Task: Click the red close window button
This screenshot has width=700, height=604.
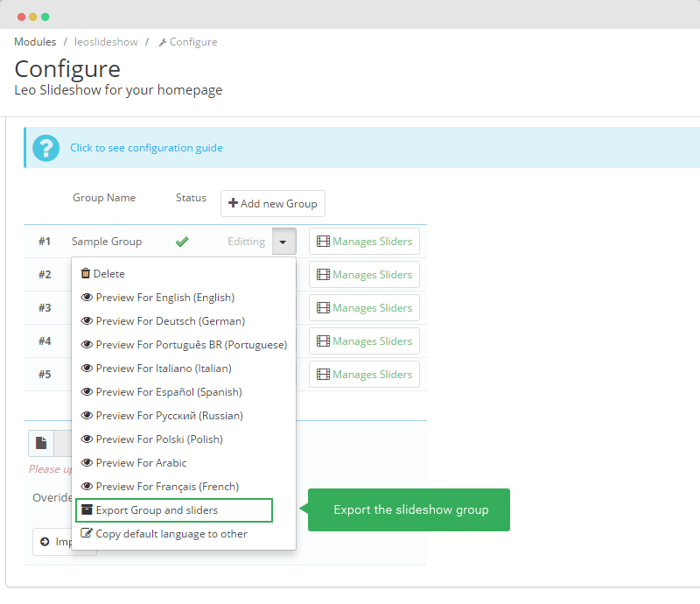Action: pos(21,17)
